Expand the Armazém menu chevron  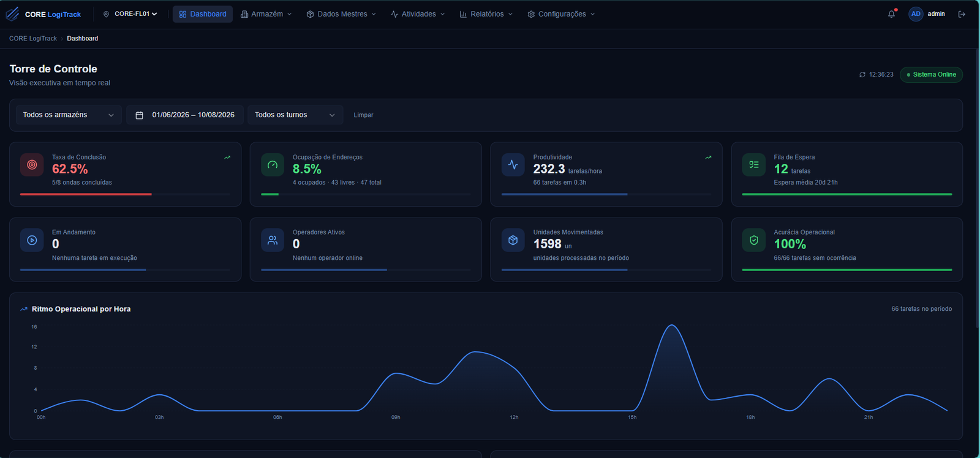[x=290, y=14]
